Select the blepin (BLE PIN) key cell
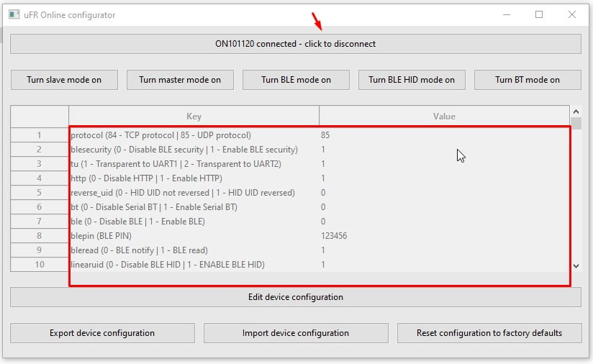 (194, 236)
